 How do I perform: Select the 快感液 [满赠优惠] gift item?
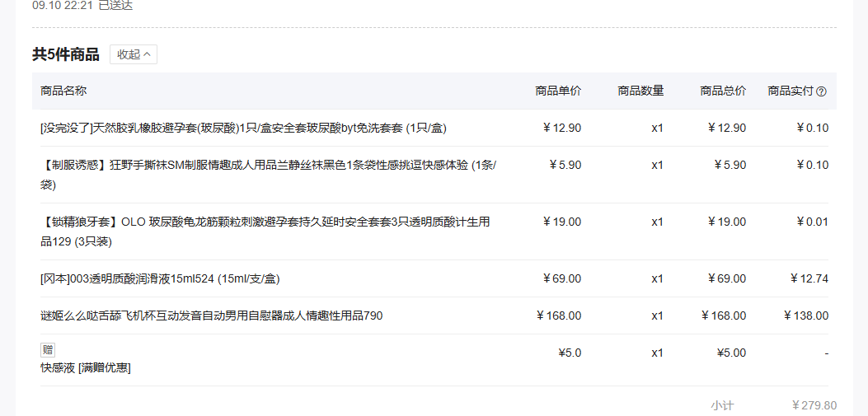(x=86, y=367)
